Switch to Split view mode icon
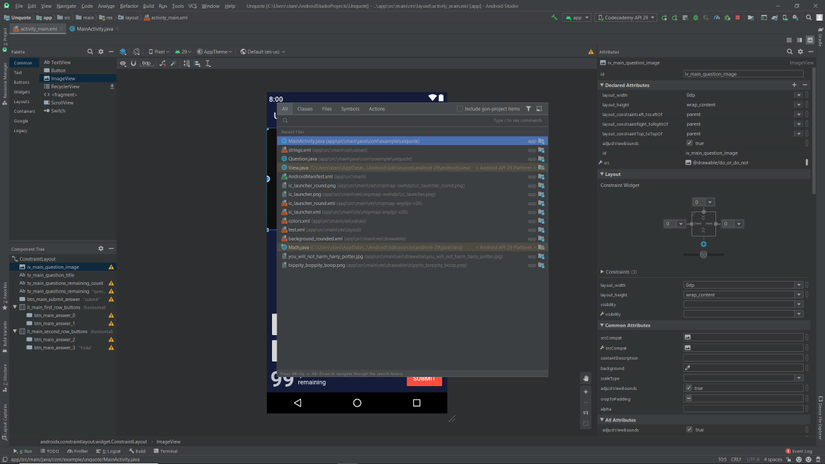825x464 pixels. (x=800, y=40)
